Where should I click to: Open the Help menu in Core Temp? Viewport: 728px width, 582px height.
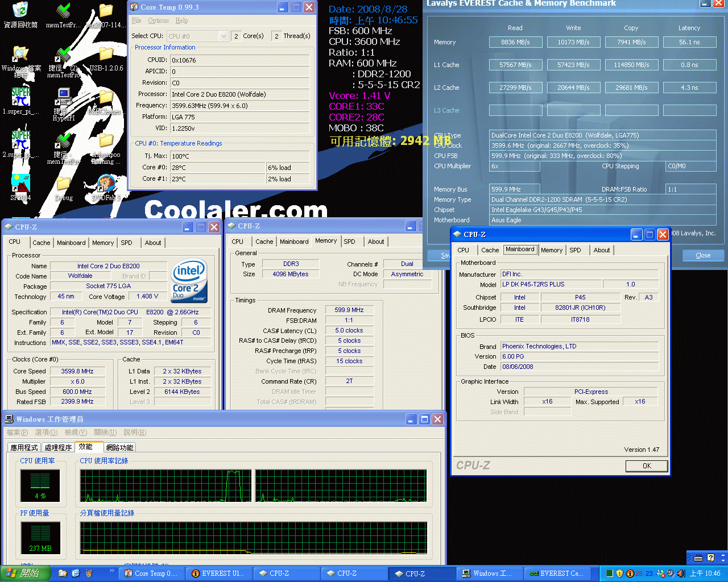tap(181, 20)
